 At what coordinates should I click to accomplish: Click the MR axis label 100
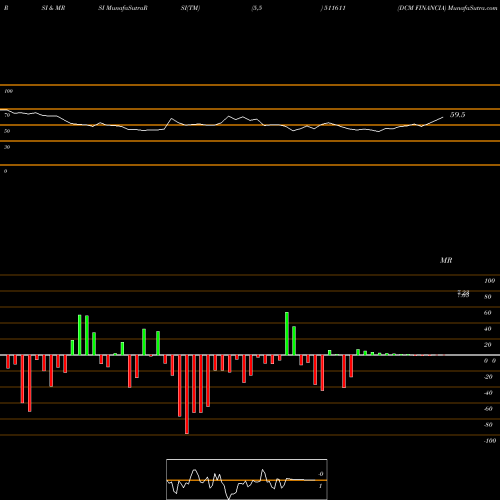pyautogui.click(x=490, y=281)
